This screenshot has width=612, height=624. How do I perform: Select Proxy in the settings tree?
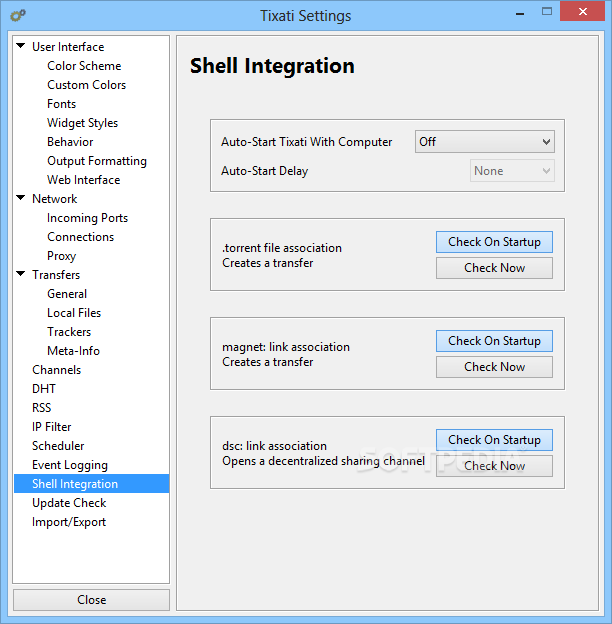pyautogui.click(x=61, y=256)
